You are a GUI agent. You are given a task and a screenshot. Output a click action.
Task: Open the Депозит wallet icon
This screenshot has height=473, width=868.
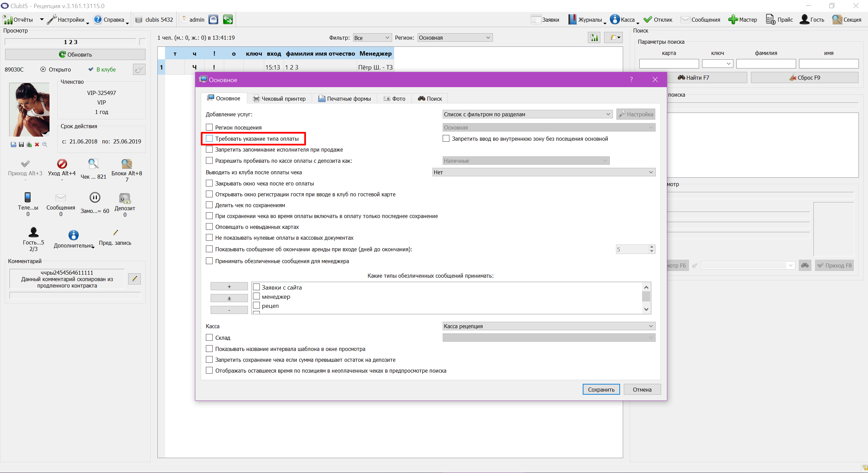coord(125,198)
